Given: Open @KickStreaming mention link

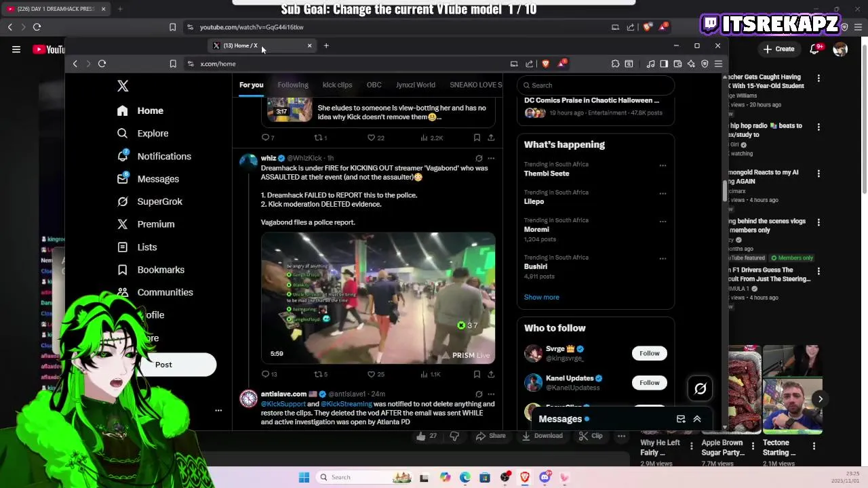Looking at the screenshot, I should pyautogui.click(x=347, y=404).
